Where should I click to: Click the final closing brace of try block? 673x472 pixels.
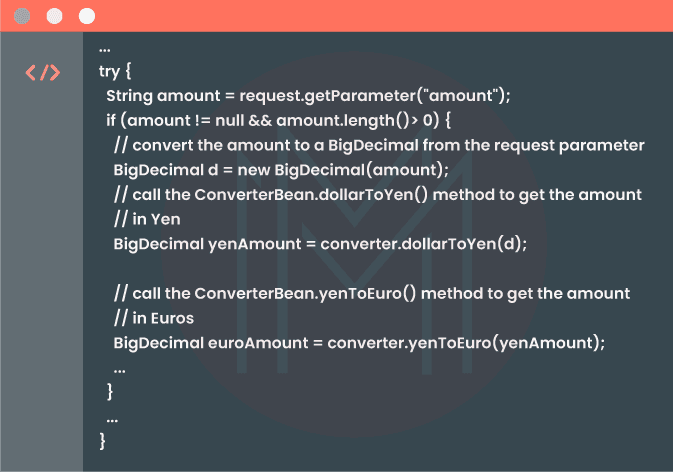[102, 440]
